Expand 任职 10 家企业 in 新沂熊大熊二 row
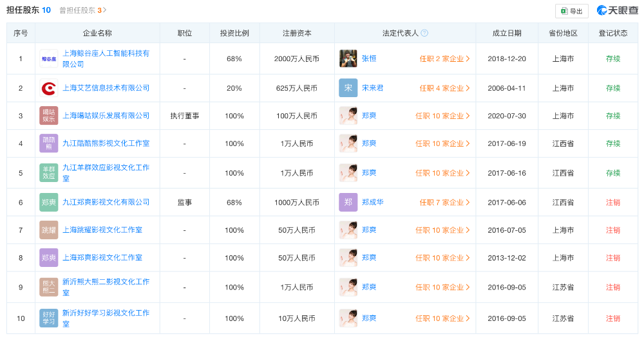Image resolution: width=644 pixels, height=339 pixels. 442,288
